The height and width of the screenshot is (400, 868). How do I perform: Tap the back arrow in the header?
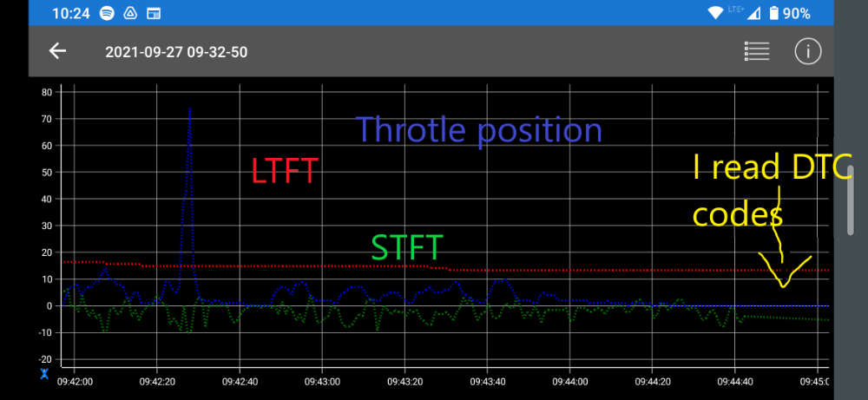click(x=57, y=51)
